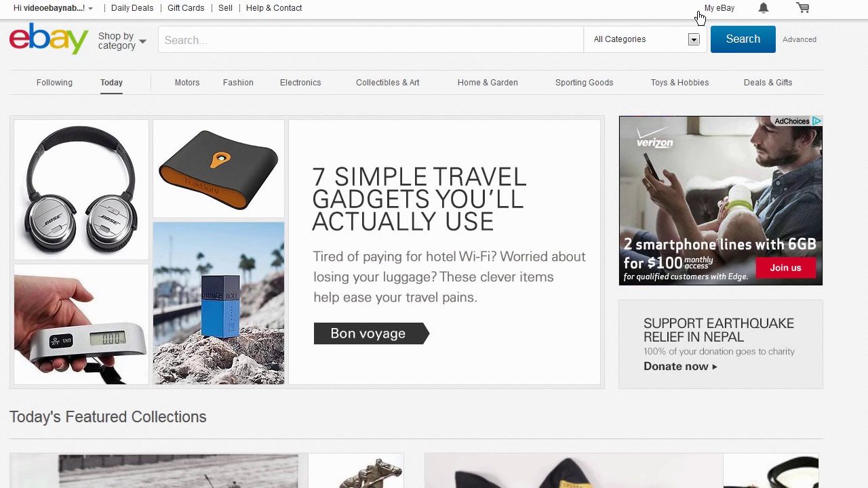View the blue device on rocks image
868x488 pixels.
(x=218, y=303)
